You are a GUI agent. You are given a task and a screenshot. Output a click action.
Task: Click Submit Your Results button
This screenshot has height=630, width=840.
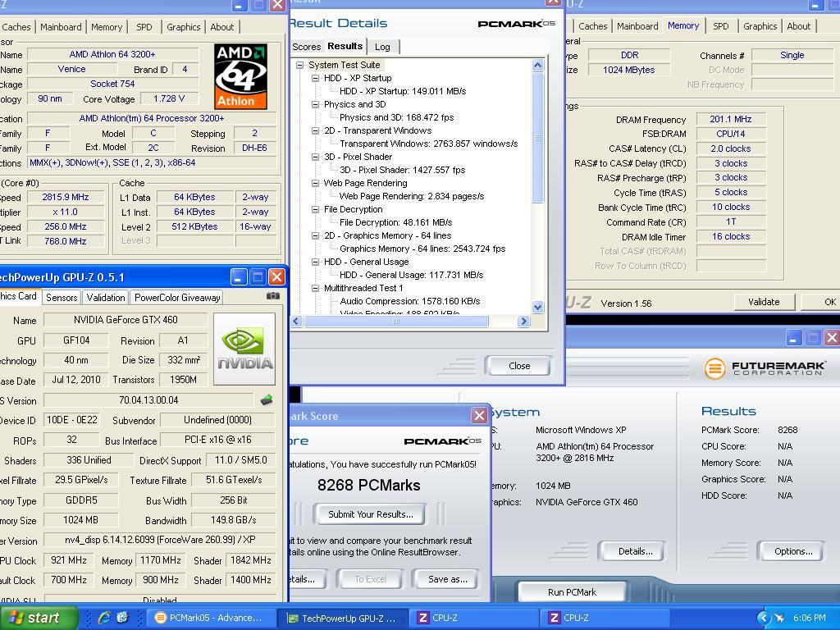point(370,514)
